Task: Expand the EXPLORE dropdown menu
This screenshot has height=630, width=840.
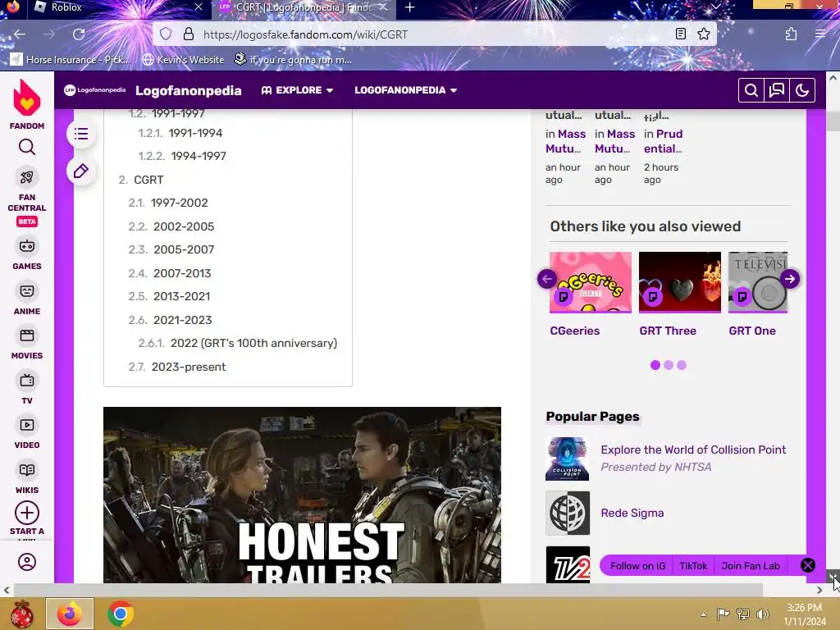Action: click(297, 90)
